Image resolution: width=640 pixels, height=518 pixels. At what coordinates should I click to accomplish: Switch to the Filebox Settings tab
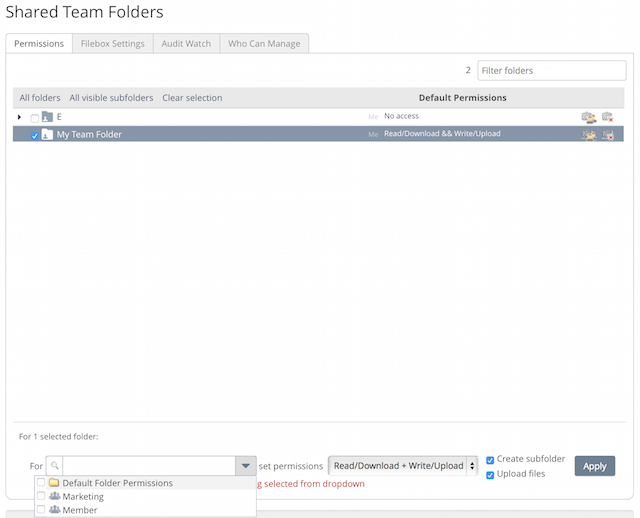coord(112,44)
